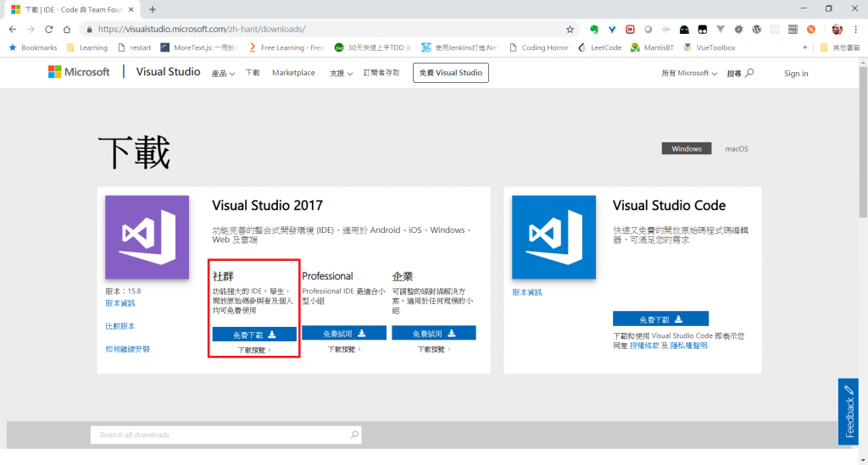
Task: Open the black ghost extension icon
Action: pyautogui.click(x=684, y=30)
